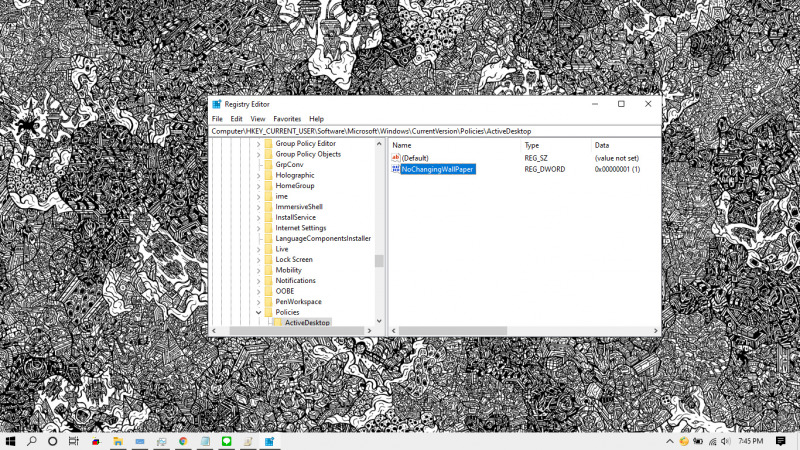Click the Group Policy Objects folder icon
The width and height of the screenshot is (800, 450).
pyautogui.click(x=268, y=154)
